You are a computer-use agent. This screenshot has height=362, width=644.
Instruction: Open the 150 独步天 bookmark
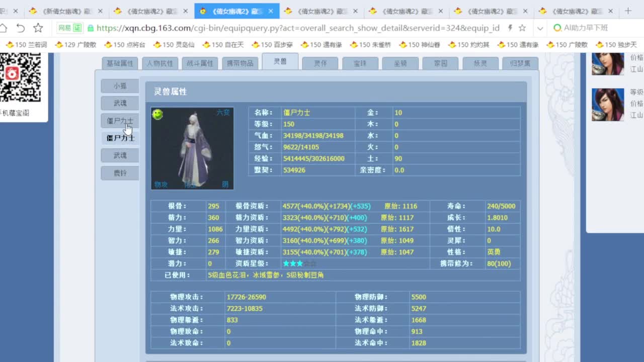616,45
